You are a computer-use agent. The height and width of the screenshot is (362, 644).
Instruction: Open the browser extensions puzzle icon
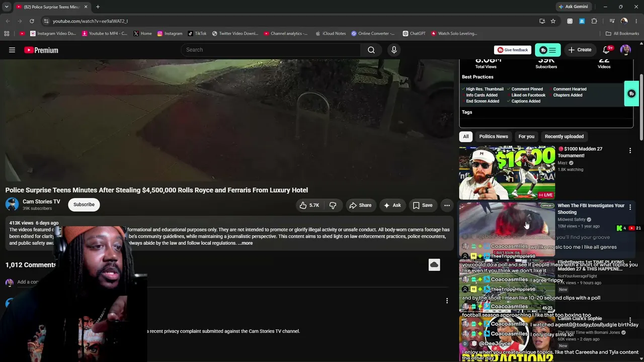(x=594, y=21)
